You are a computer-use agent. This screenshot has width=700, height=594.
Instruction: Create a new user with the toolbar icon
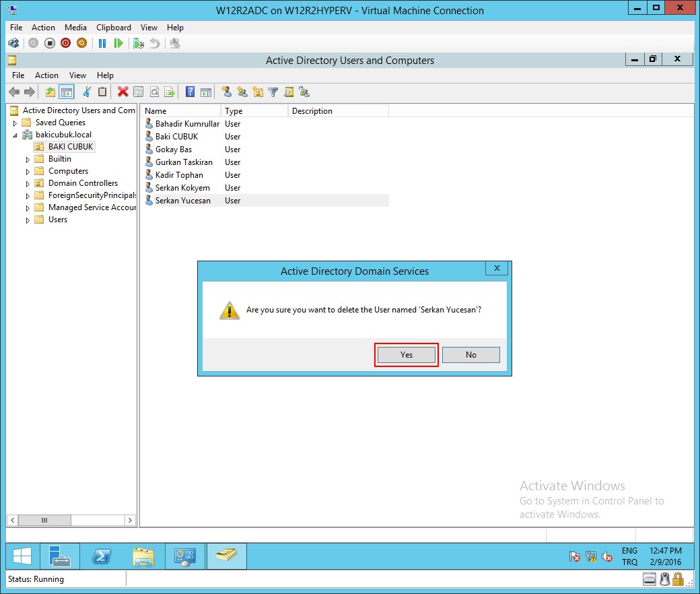coord(227,92)
